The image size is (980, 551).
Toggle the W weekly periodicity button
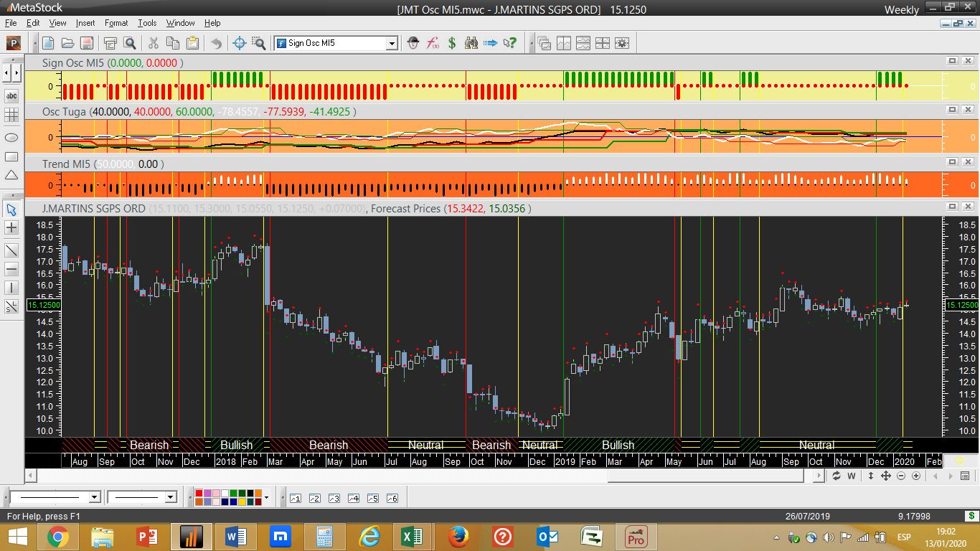[x=852, y=476]
